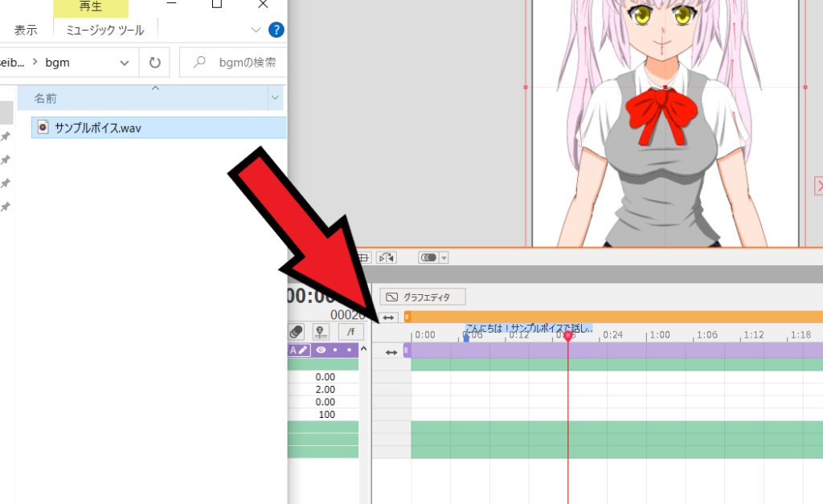Click the refresh icon in the Explorer address bar

point(154,62)
